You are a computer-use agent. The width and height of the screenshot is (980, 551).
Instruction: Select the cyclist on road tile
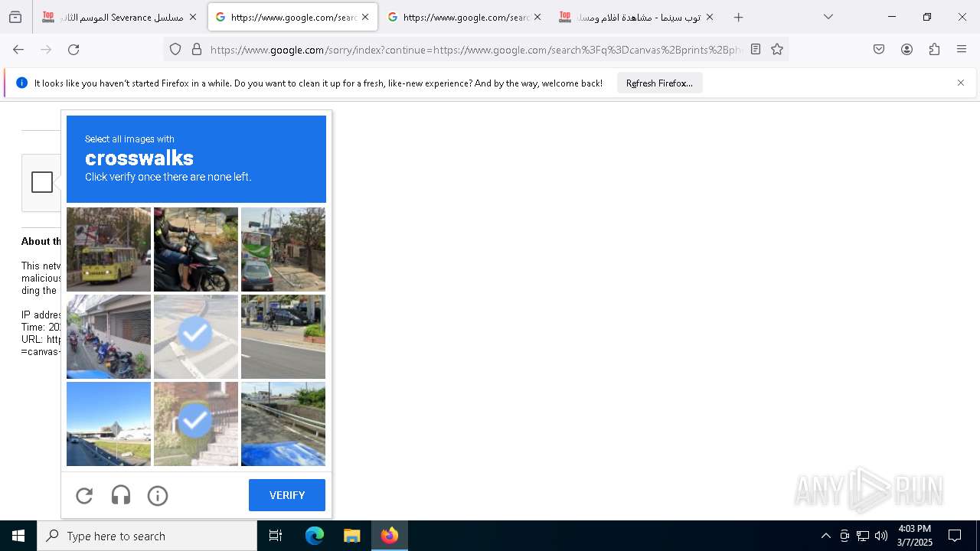(283, 337)
